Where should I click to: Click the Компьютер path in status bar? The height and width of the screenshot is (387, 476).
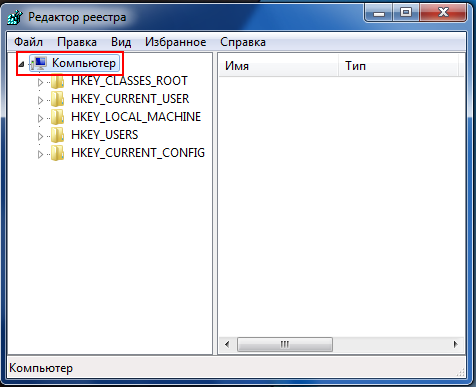click(x=41, y=368)
